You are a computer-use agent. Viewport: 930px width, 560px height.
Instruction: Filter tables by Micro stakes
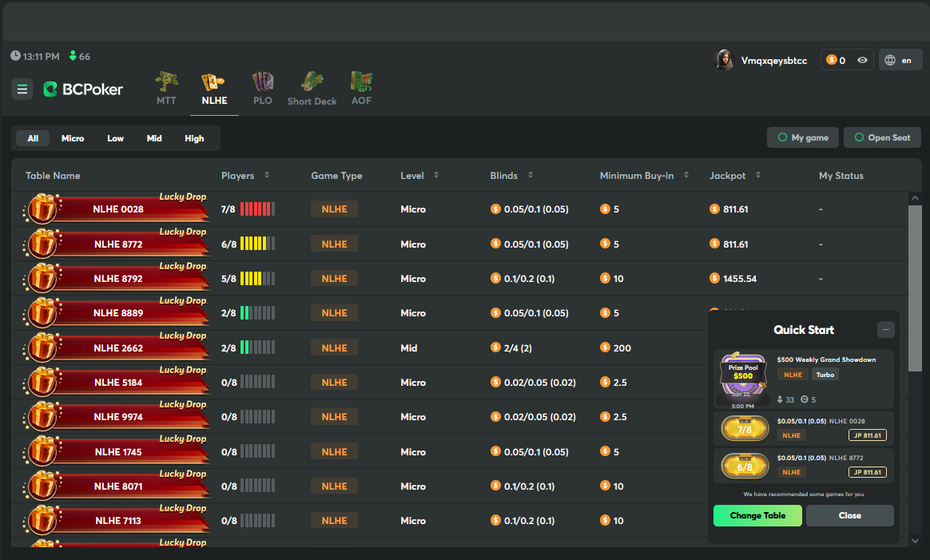coord(73,138)
